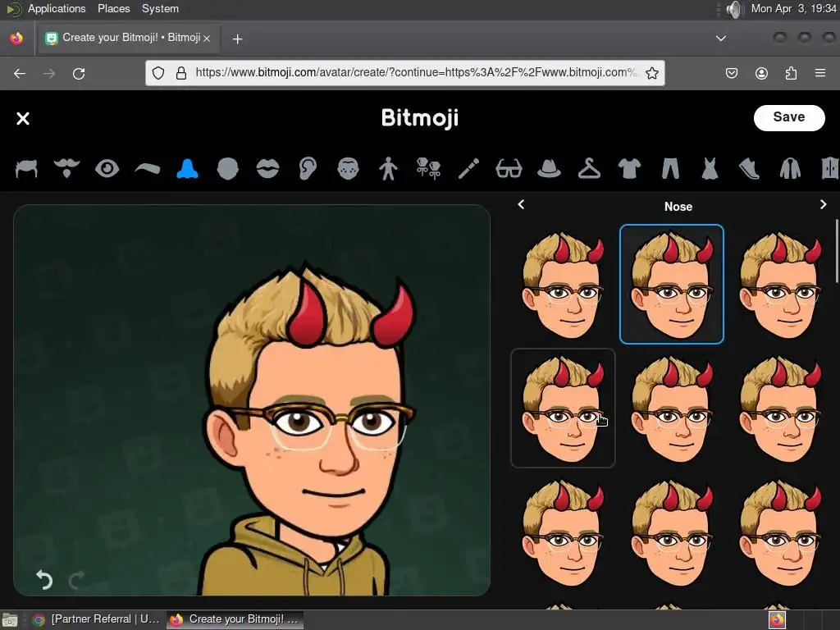Open the Jacket outerwear category
Screen dimensions: 840x630
click(x=790, y=169)
